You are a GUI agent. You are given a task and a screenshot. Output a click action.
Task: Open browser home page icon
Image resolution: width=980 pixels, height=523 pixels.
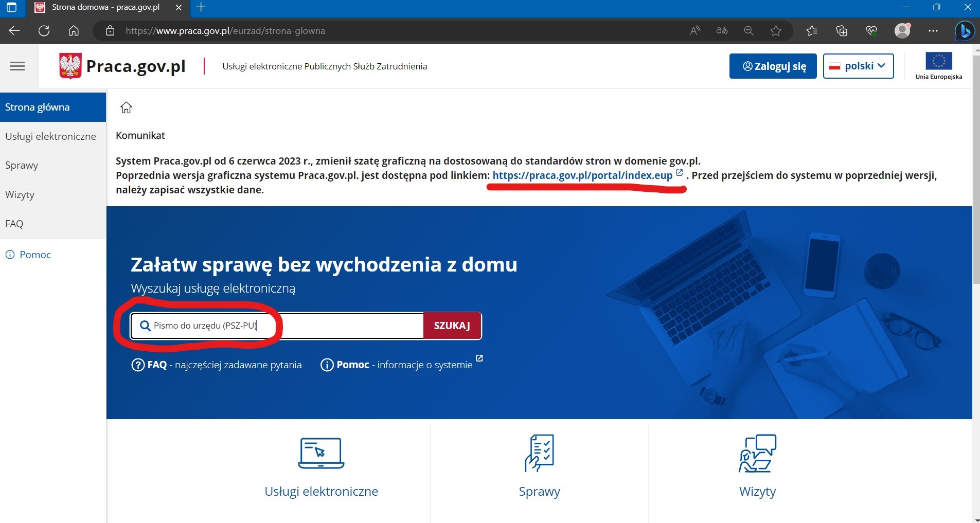pyautogui.click(x=74, y=31)
